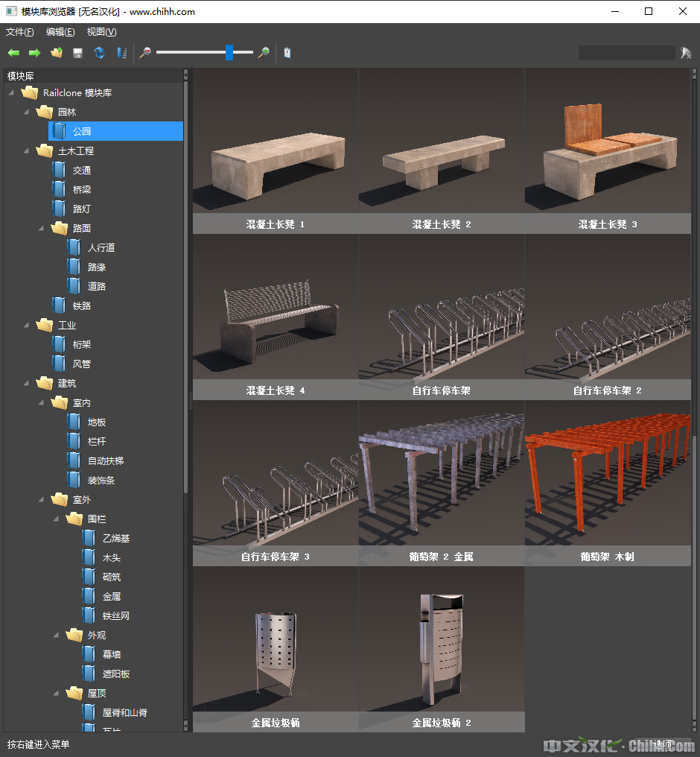Select the 桥梁 library in tree

point(82,189)
